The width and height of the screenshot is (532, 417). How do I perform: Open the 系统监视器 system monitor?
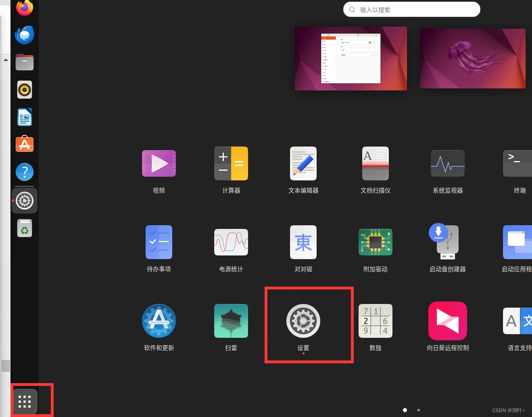pos(448,163)
